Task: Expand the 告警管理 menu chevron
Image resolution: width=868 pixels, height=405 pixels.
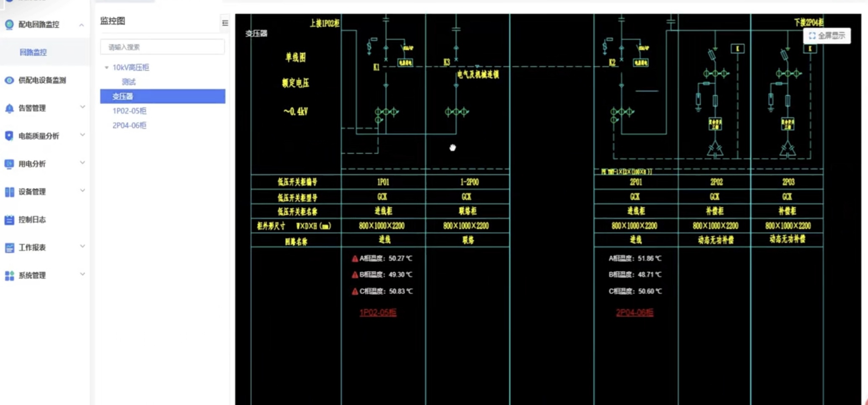Action: point(83,107)
